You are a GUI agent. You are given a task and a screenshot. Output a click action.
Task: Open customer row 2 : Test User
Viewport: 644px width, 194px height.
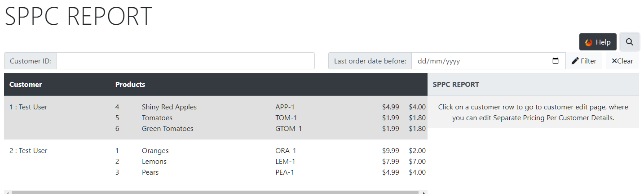coord(216,161)
